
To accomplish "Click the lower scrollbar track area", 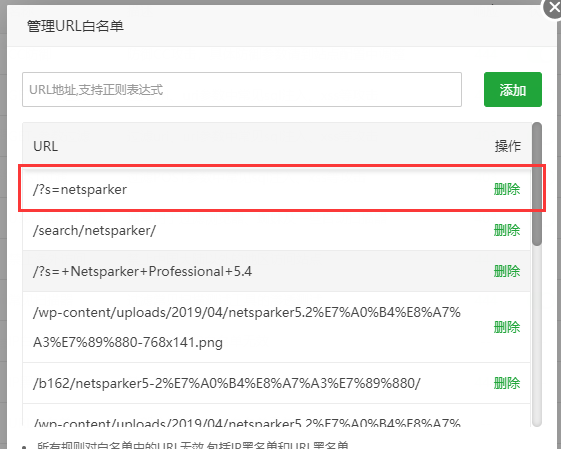I will tap(537, 336).
